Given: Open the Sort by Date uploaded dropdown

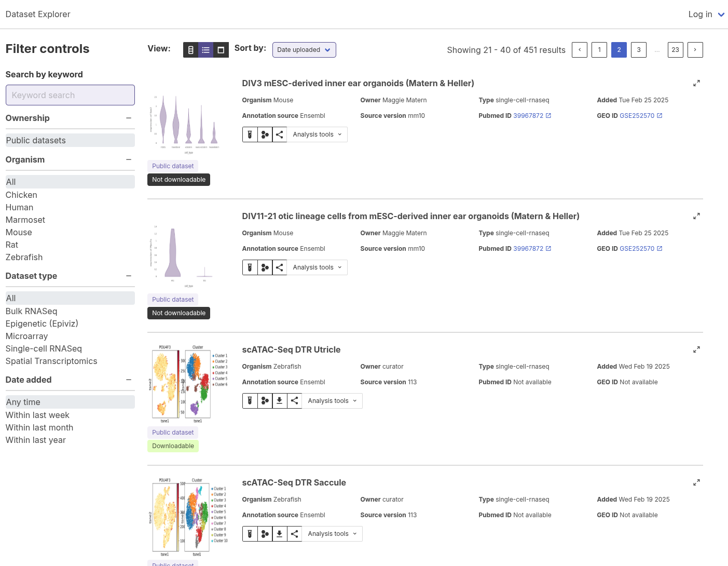Looking at the screenshot, I should point(304,50).
